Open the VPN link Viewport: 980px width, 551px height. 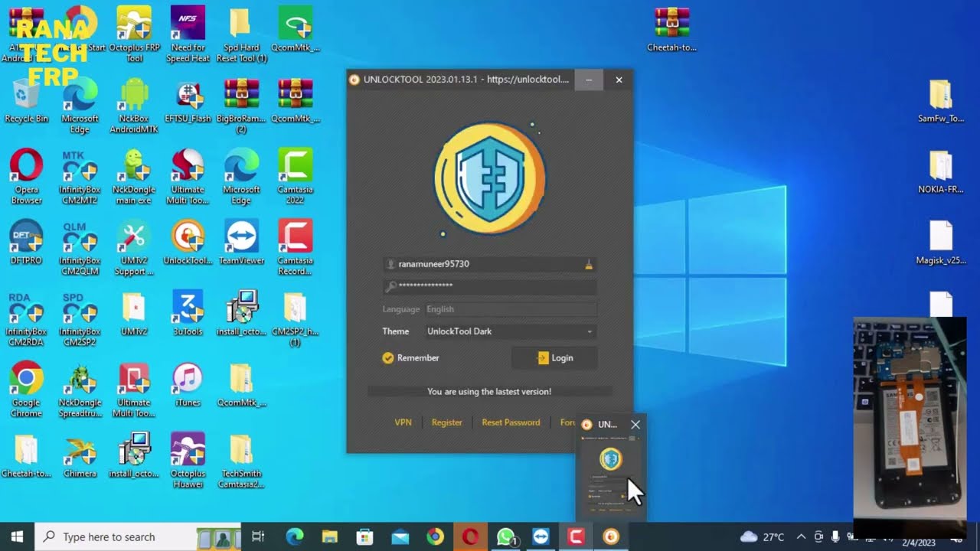[403, 422]
